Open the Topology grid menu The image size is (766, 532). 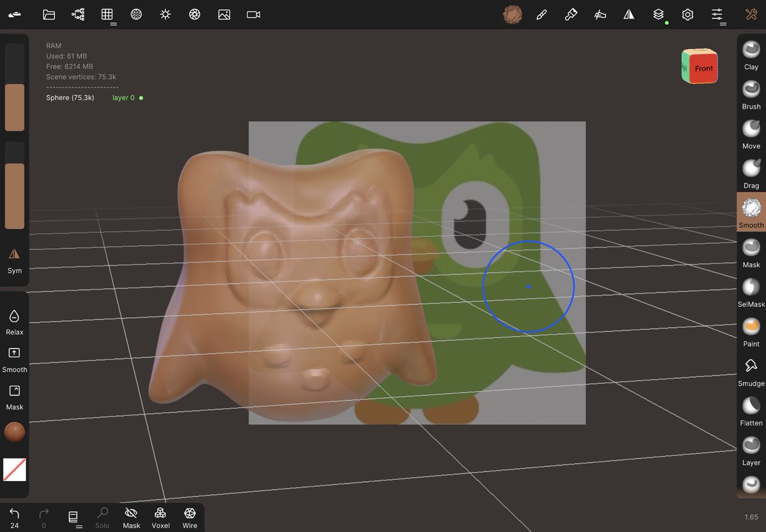tap(107, 15)
